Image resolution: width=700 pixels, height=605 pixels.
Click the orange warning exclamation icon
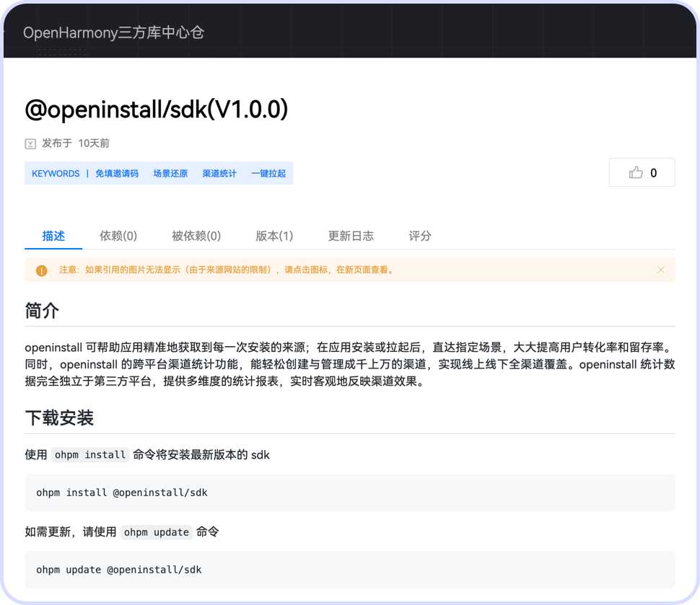[42, 270]
